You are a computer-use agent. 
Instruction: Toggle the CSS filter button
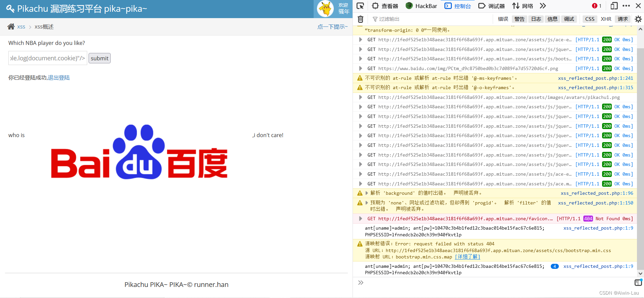point(590,19)
